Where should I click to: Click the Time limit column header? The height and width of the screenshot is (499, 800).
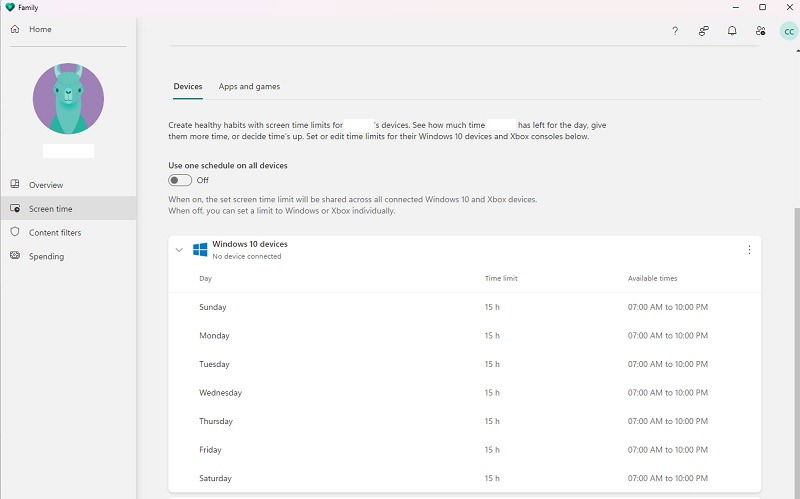pyautogui.click(x=501, y=278)
